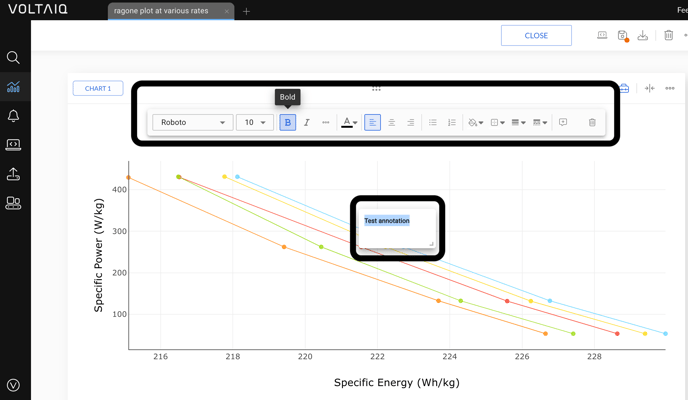The height and width of the screenshot is (400, 688).
Task: Click the CHART 1 button
Action: (98, 88)
